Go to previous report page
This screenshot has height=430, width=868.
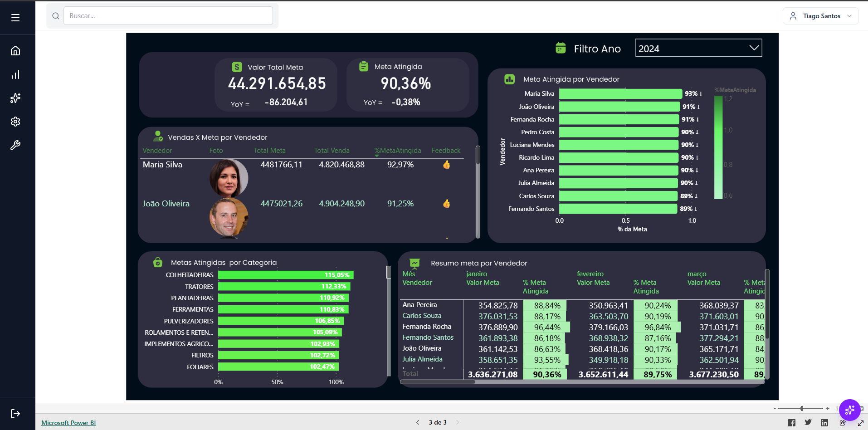pyautogui.click(x=418, y=422)
